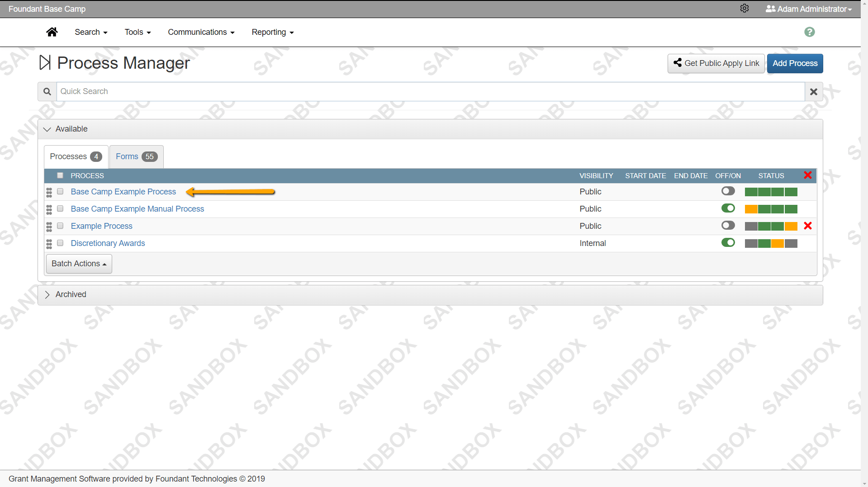Click the Public visibility cell for Example Process
The height and width of the screenshot is (487, 868).
point(591,226)
